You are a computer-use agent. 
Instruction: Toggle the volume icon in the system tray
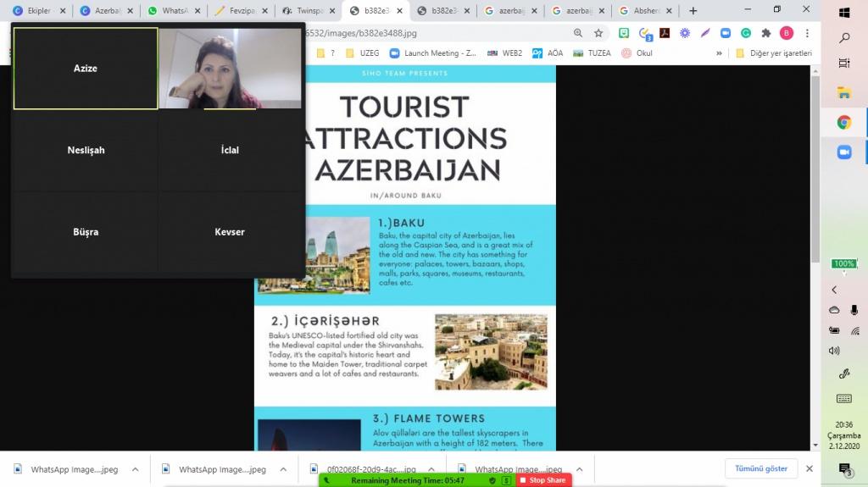(834, 351)
